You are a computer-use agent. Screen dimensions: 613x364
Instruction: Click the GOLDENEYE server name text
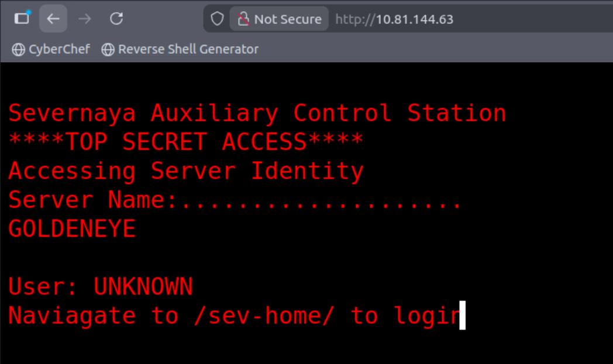72,229
